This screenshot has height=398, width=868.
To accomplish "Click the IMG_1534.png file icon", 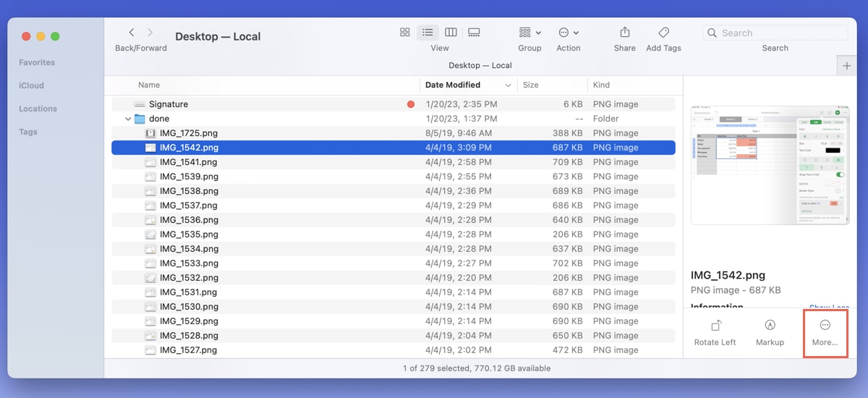I will click(x=150, y=249).
